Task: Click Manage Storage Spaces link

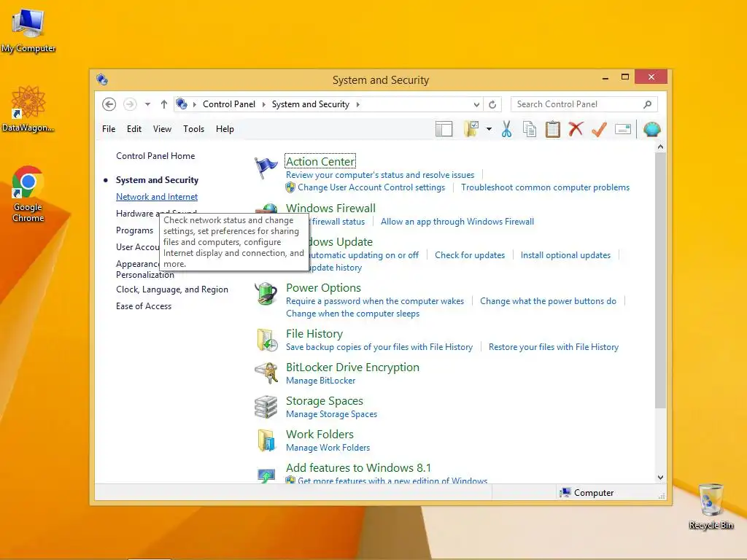Action: click(332, 414)
